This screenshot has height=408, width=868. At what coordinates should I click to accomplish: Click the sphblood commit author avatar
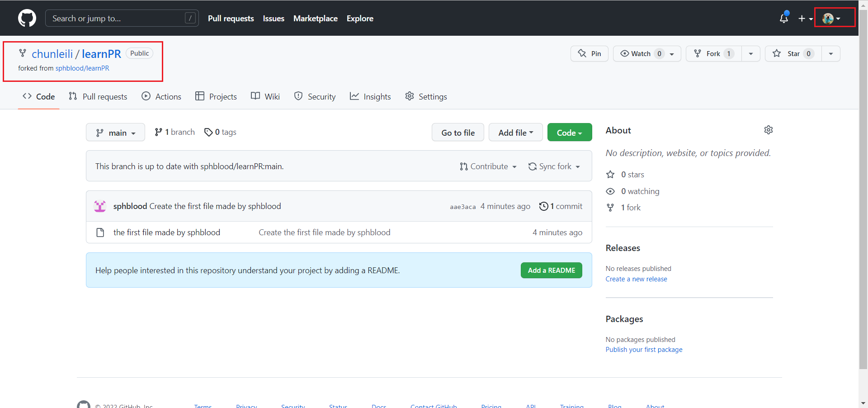(x=100, y=206)
